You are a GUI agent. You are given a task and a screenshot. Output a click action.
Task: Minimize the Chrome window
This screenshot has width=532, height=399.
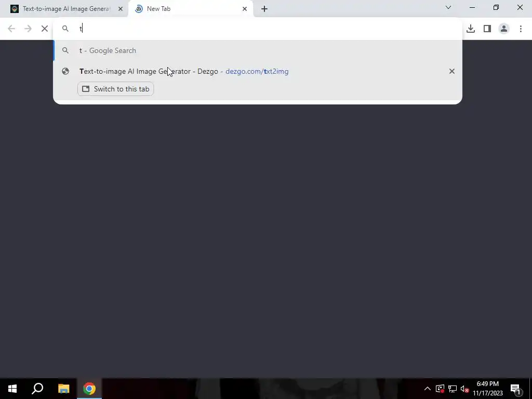472,7
